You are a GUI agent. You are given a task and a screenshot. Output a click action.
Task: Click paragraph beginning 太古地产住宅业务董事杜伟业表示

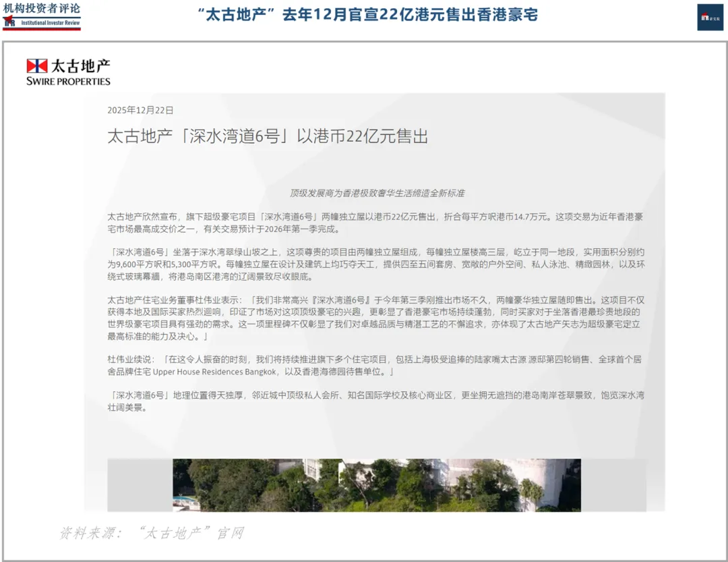pyautogui.click(x=375, y=318)
